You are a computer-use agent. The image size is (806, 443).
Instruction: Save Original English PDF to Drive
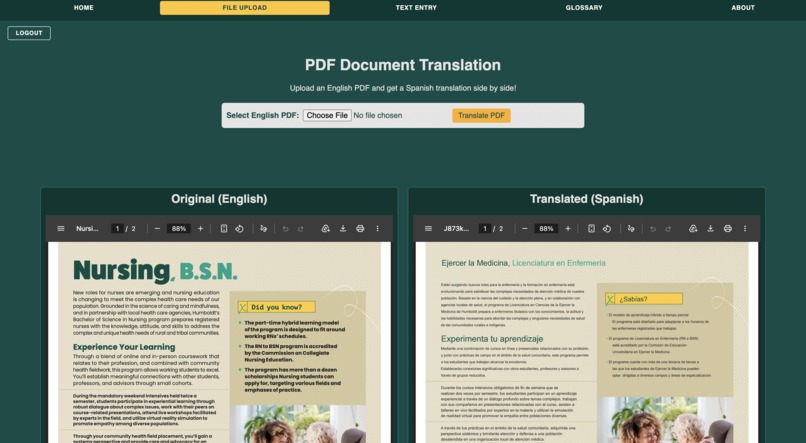tap(325, 229)
